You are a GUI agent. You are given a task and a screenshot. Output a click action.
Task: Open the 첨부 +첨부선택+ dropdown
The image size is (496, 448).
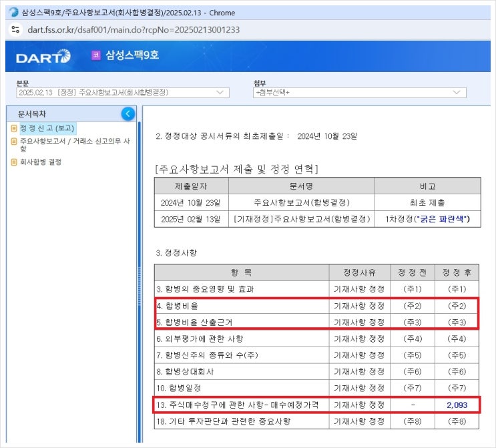pos(359,93)
